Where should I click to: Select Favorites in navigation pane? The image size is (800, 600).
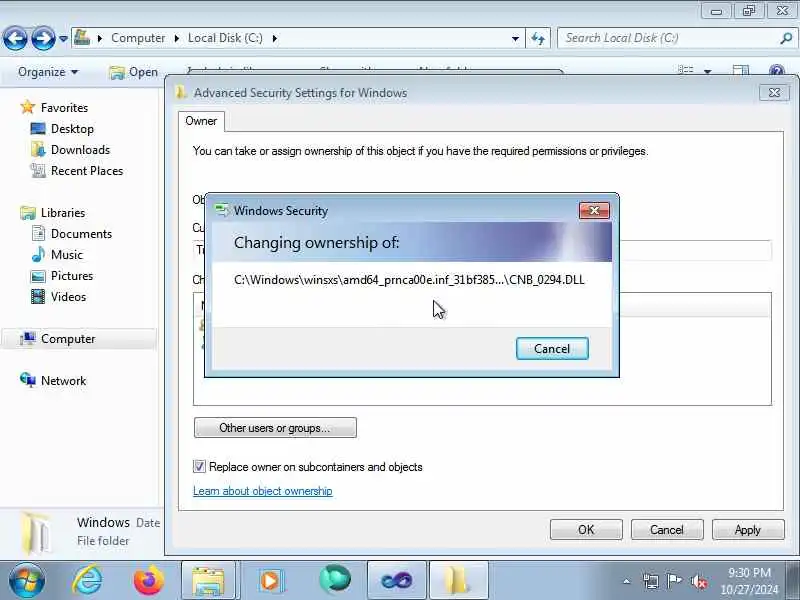[64, 108]
